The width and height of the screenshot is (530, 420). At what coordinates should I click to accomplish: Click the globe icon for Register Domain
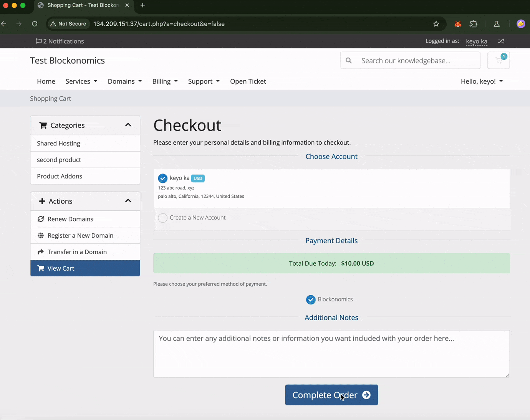[x=41, y=235]
